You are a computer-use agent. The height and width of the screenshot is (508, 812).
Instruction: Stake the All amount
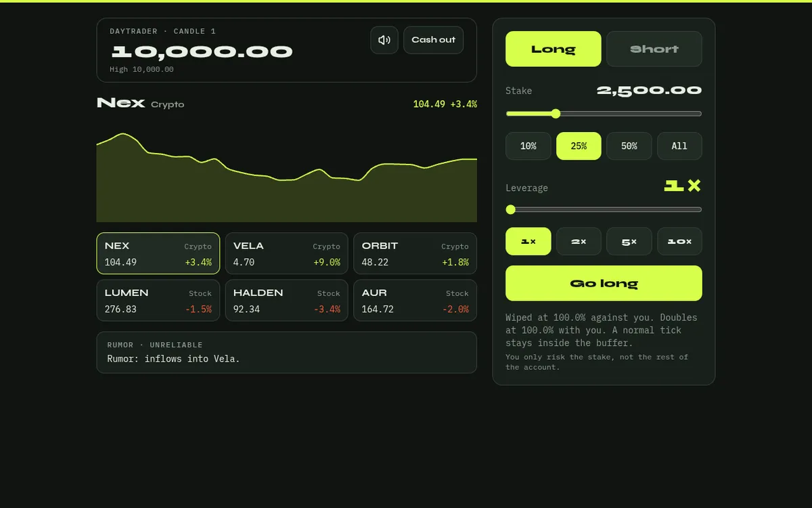(x=679, y=146)
